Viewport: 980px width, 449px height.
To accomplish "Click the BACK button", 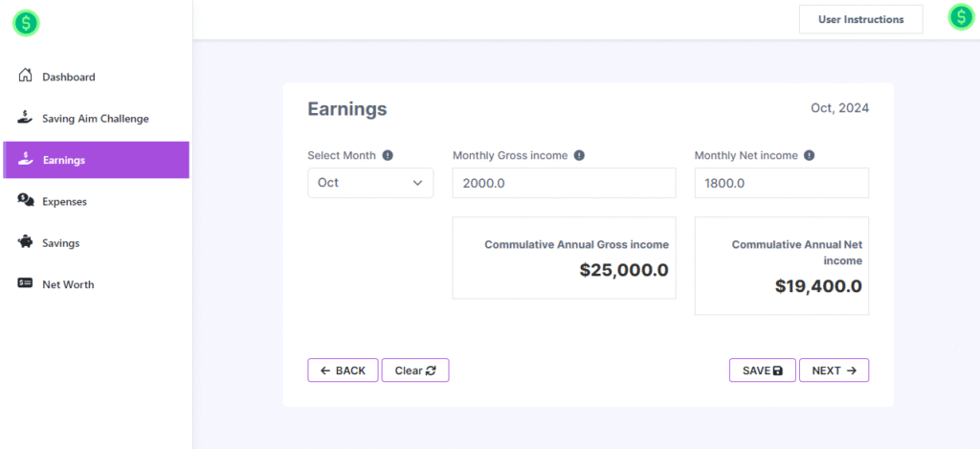I will [x=343, y=370].
